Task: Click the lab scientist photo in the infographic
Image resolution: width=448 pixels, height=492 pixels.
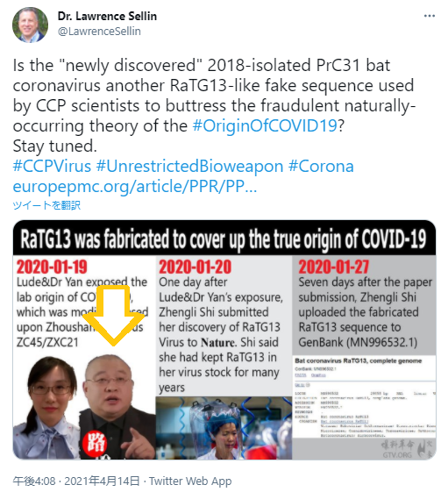Action: tap(224, 428)
